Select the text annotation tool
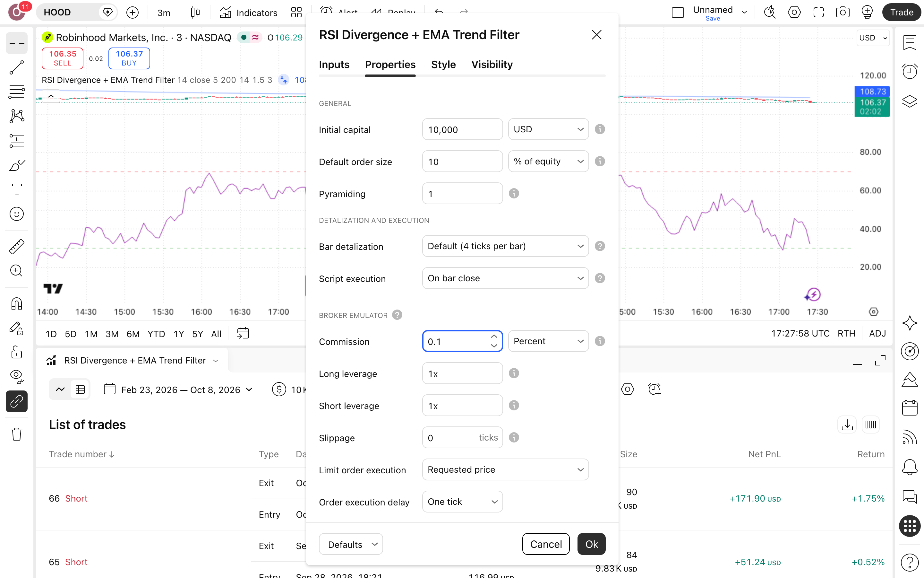924x578 pixels. point(16,189)
